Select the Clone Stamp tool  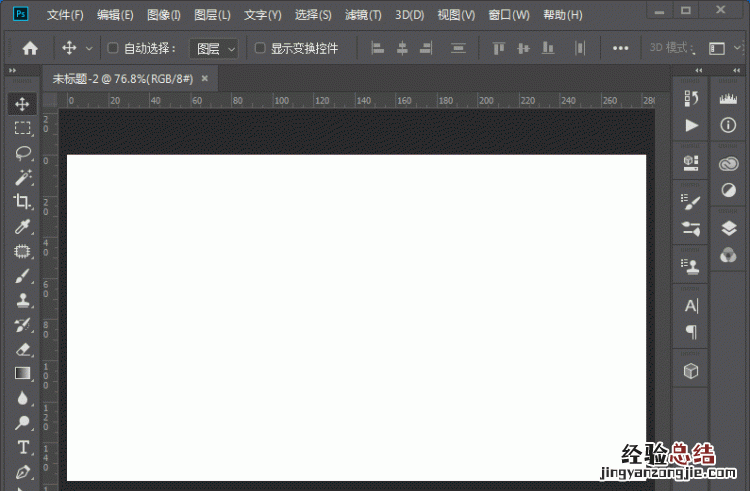click(22, 300)
